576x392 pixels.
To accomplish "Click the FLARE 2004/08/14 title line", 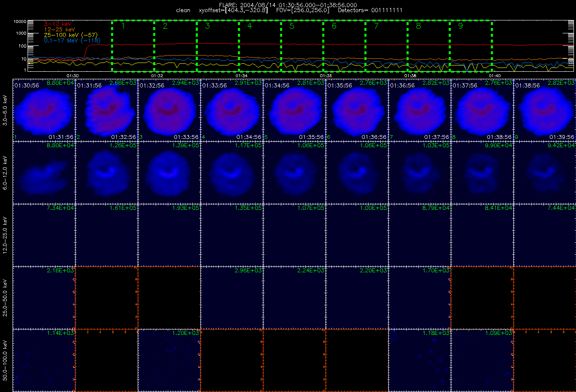I will coord(288,5).
